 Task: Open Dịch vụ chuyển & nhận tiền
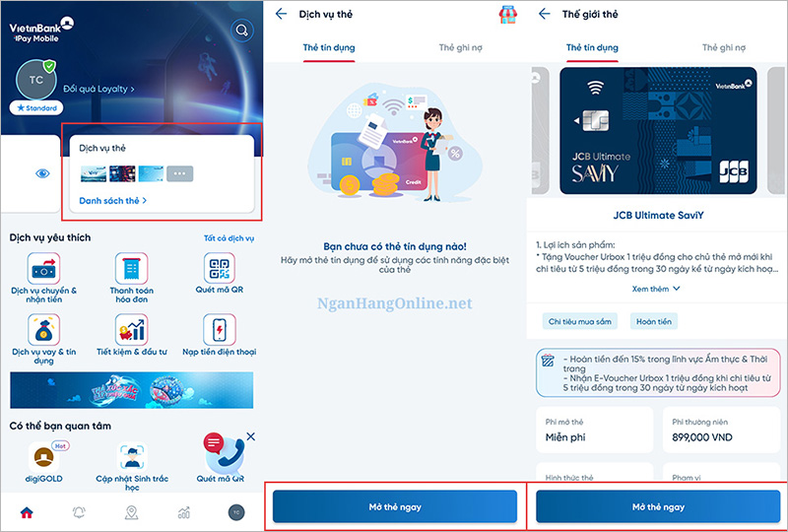(x=43, y=278)
